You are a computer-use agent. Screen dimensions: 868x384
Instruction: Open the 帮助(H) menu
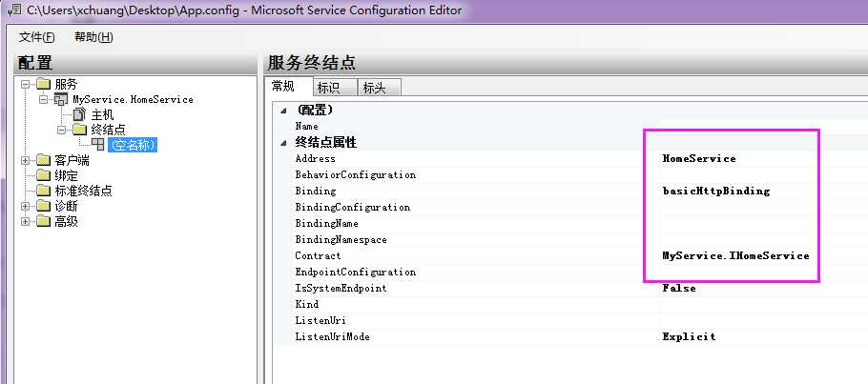[x=93, y=37]
